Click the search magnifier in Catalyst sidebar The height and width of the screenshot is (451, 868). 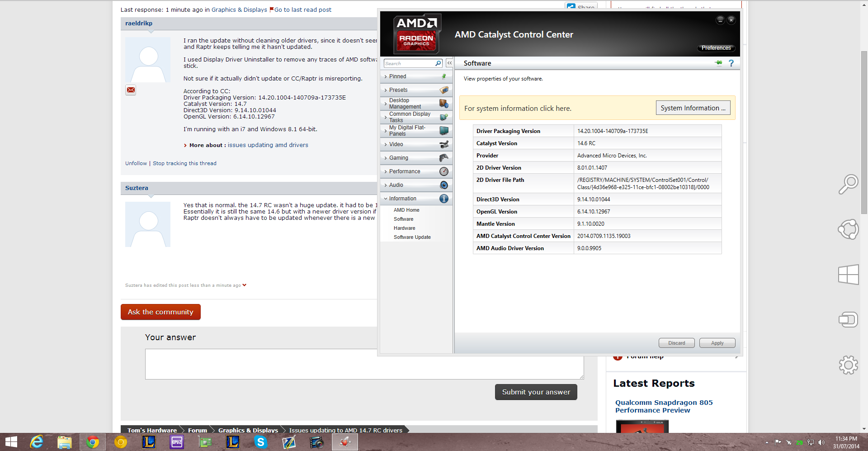pos(438,63)
